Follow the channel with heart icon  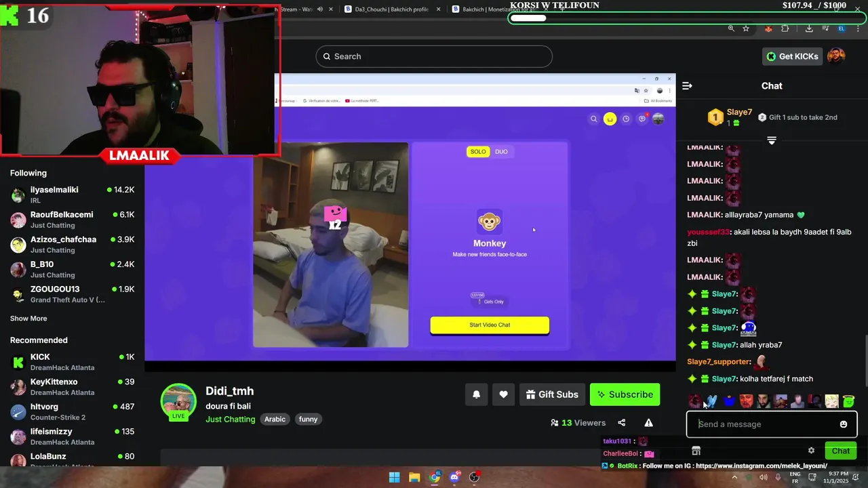click(x=503, y=394)
